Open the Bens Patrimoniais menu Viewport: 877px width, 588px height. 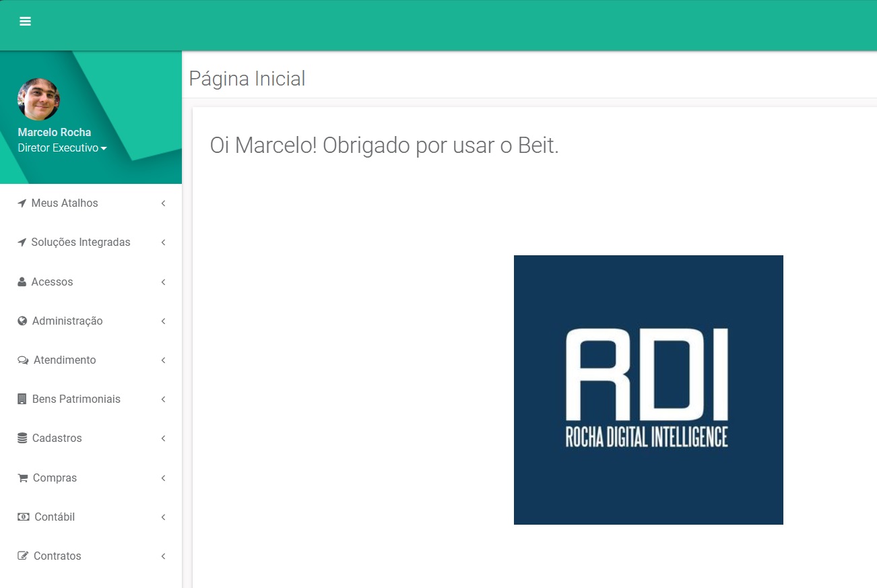(x=91, y=399)
